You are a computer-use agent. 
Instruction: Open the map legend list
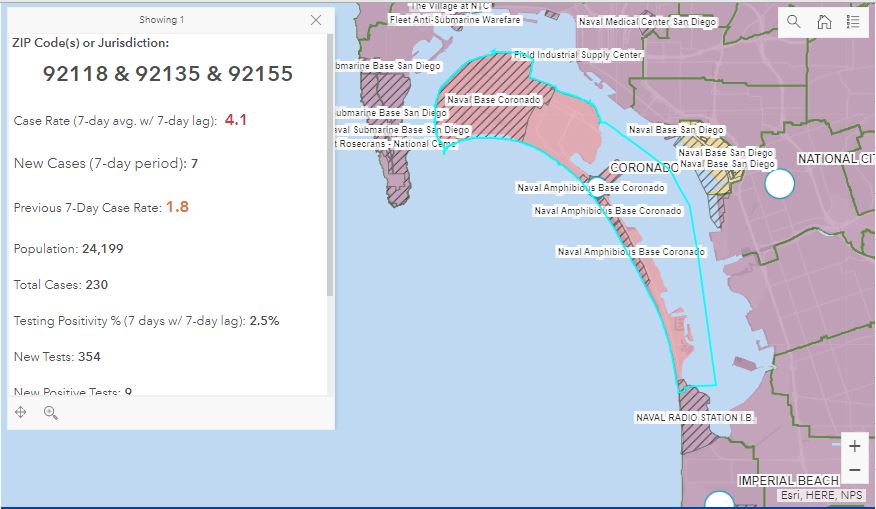click(852, 22)
